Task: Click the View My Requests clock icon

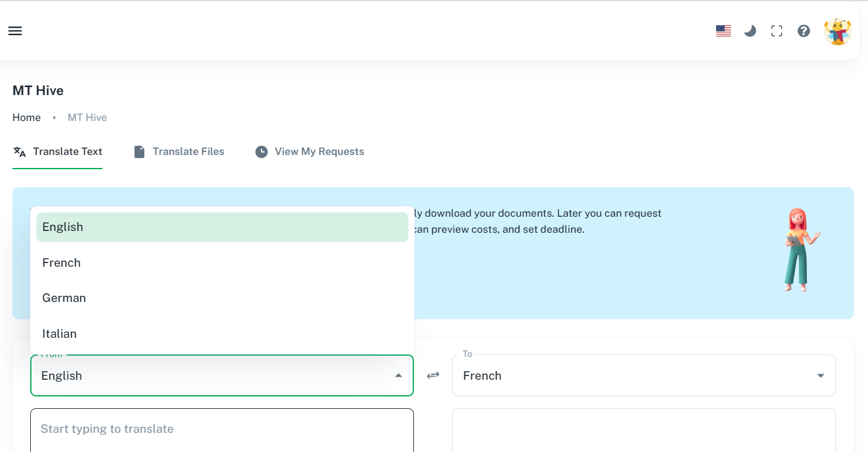Action: (262, 152)
